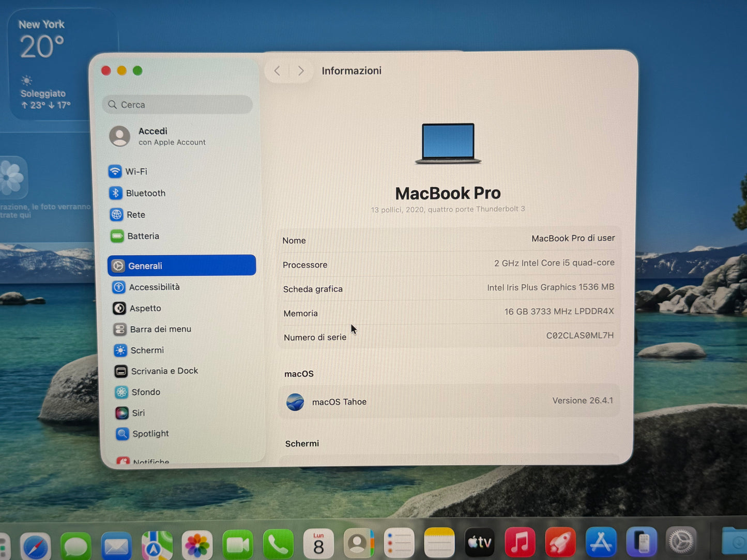Launch Apple TV from the Dock

coord(480,542)
